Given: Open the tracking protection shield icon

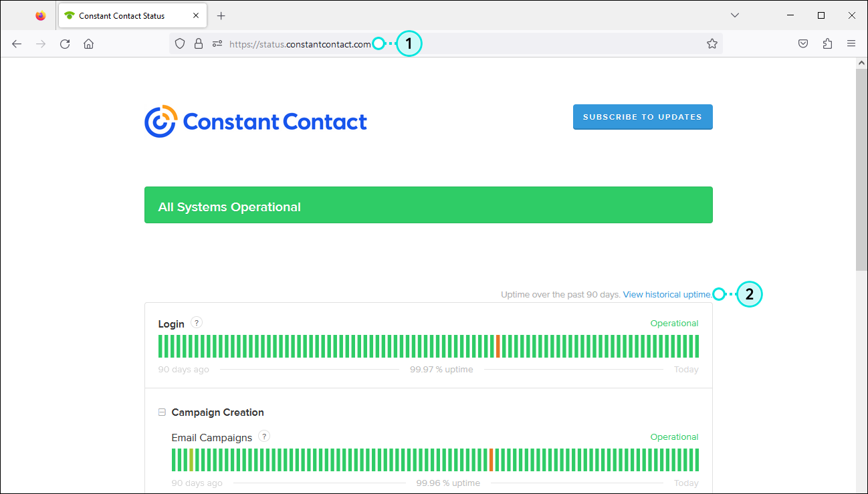Looking at the screenshot, I should pos(180,43).
